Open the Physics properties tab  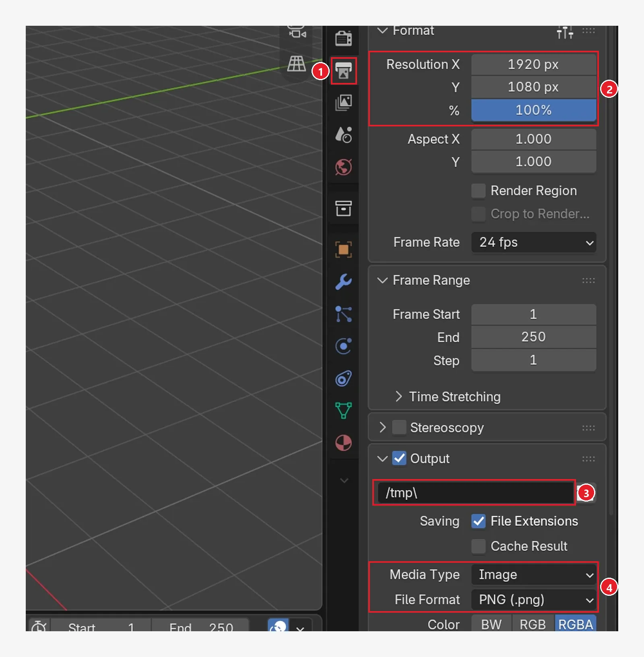tap(343, 346)
